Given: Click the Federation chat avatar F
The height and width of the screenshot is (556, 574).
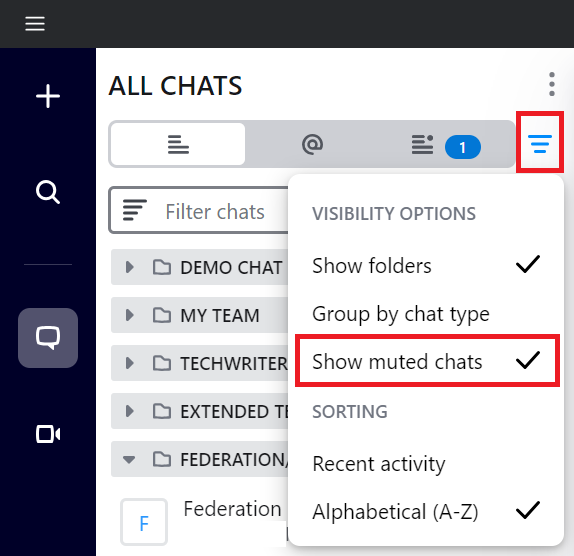Looking at the screenshot, I should point(144,522).
